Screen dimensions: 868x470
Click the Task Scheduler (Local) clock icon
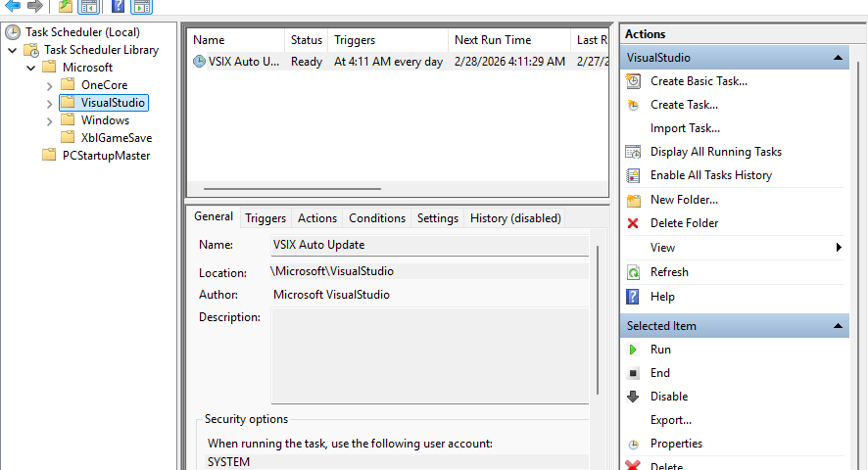[x=13, y=32]
